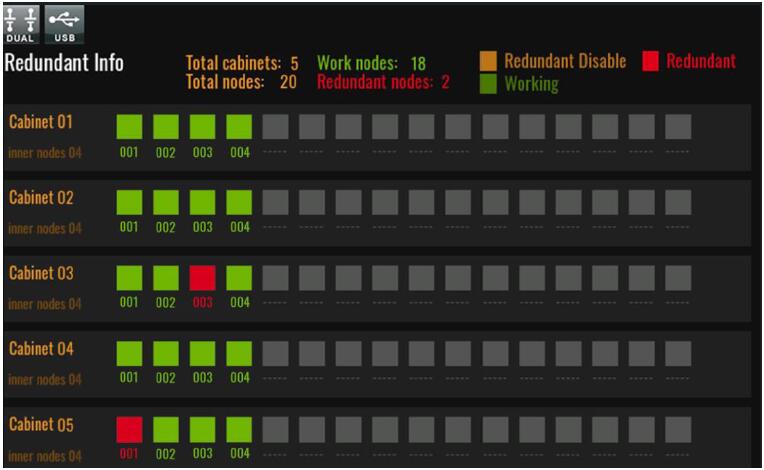Select node 003 in Cabinet 01
Screen dimensions: 764x470
pyautogui.click(x=202, y=127)
